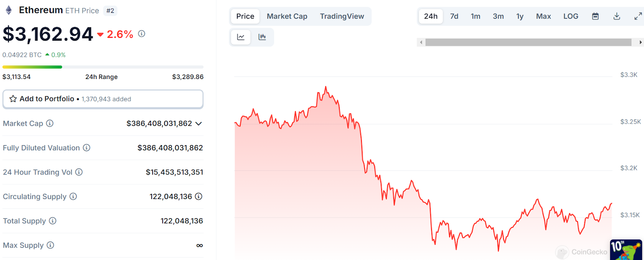Click the Add to Portfolio button
The height and width of the screenshot is (260, 644).
103,99
